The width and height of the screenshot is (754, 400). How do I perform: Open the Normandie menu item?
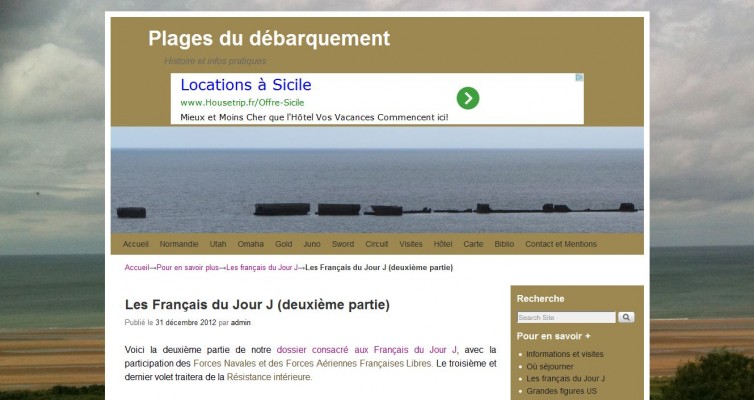tap(179, 244)
